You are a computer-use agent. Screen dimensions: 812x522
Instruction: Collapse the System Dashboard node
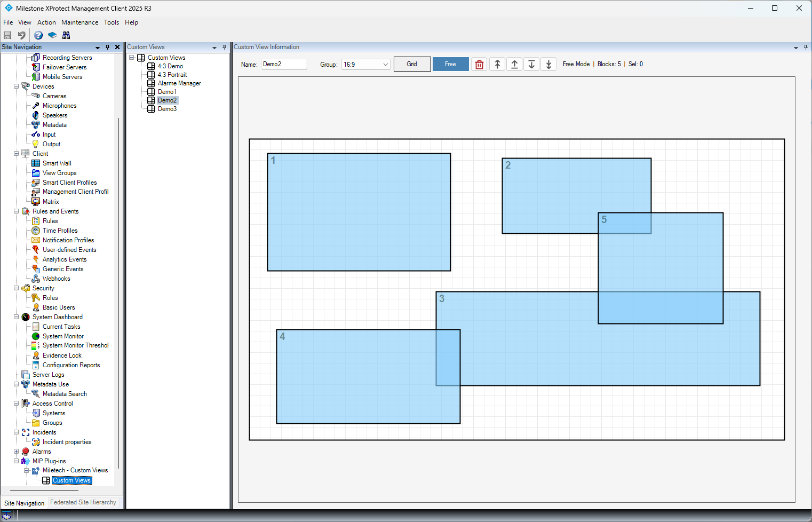pyautogui.click(x=16, y=317)
